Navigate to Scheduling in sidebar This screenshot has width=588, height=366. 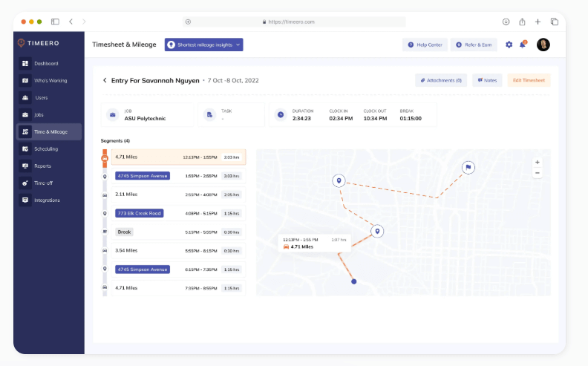coord(45,148)
